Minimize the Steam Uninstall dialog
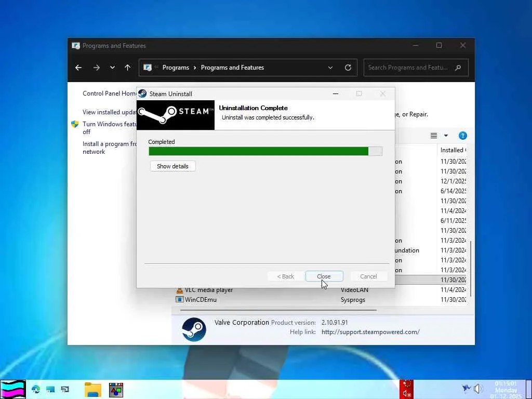This screenshot has width=532, height=399. pyautogui.click(x=336, y=94)
